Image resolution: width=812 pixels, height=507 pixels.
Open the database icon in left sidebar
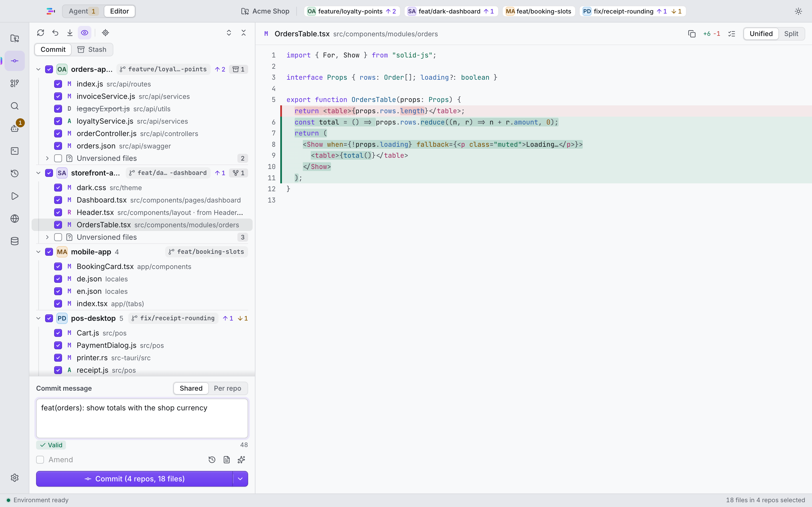coord(14,241)
